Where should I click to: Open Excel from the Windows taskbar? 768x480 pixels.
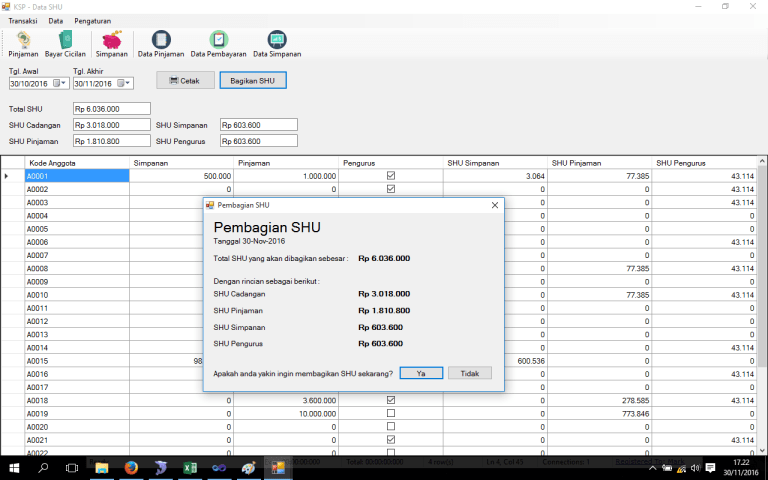[189, 468]
